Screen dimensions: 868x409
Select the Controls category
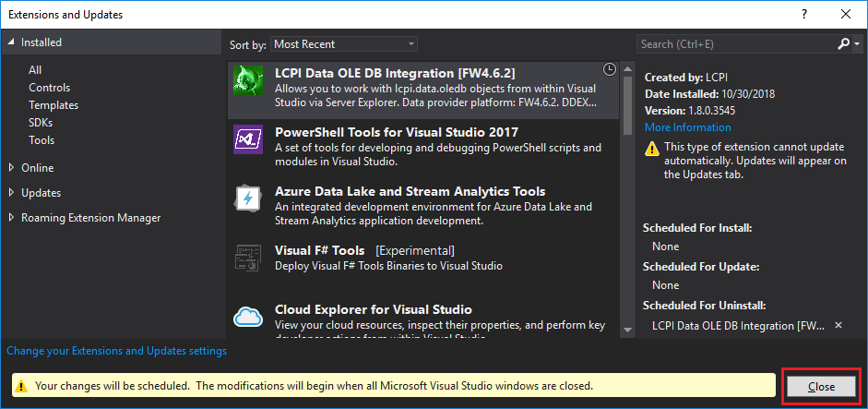pyautogui.click(x=49, y=88)
